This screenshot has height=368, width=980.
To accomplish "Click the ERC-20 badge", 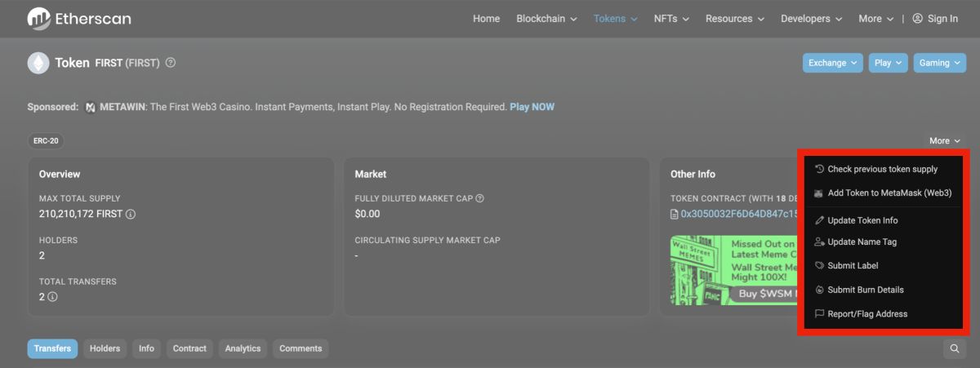I will point(46,141).
